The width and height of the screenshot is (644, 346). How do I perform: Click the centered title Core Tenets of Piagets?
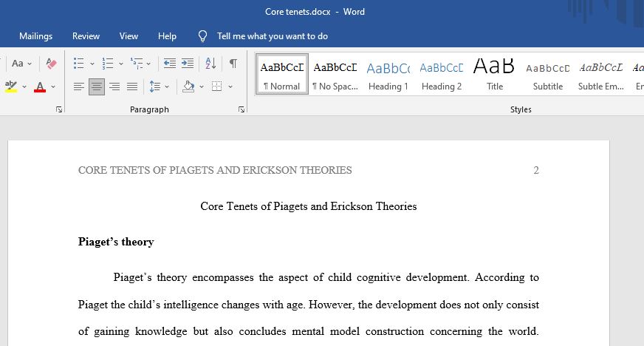point(309,206)
